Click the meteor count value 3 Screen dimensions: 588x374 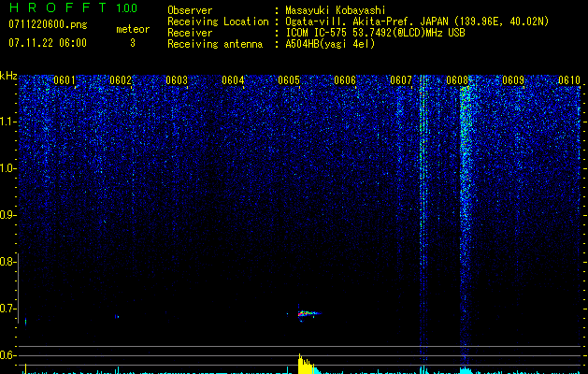pos(133,43)
